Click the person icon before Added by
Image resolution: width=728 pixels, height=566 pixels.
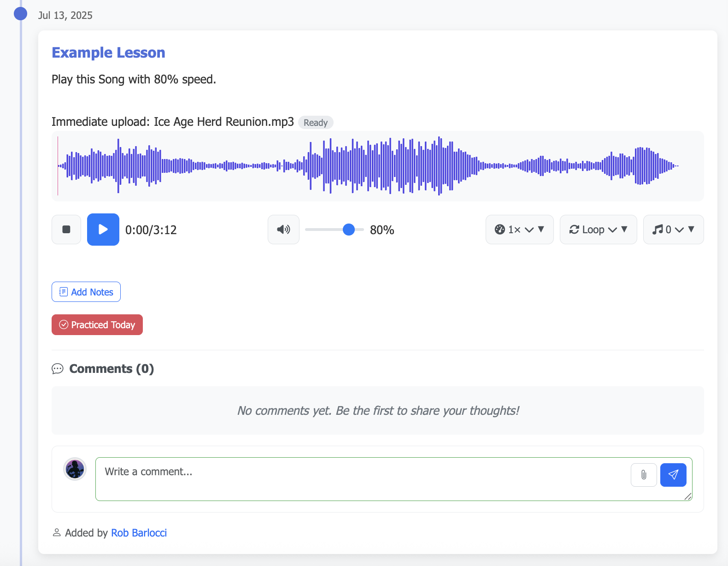[57, 533]
